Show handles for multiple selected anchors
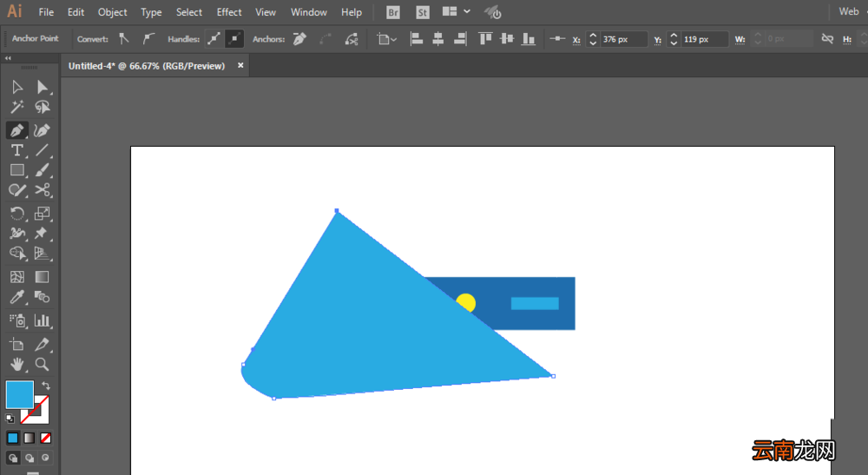Image resolution: width=868 pixels, height=475 pixels. (214, 39)
